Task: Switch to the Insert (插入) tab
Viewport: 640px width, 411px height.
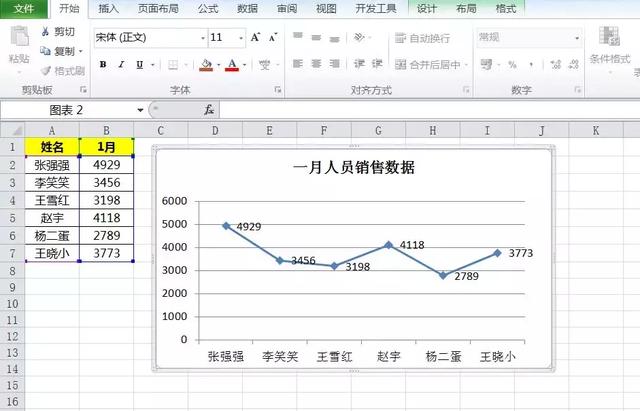Action: [108, 9]
